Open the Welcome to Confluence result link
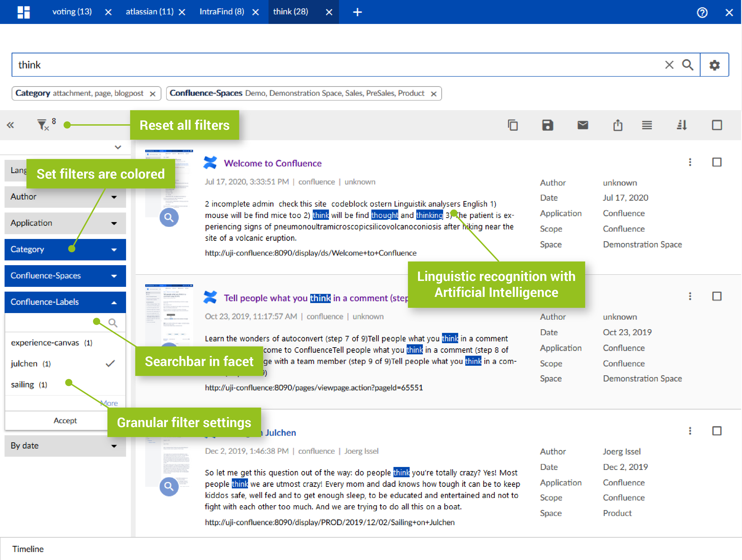This screenshot has height=560, width=742. pos(273,163)
